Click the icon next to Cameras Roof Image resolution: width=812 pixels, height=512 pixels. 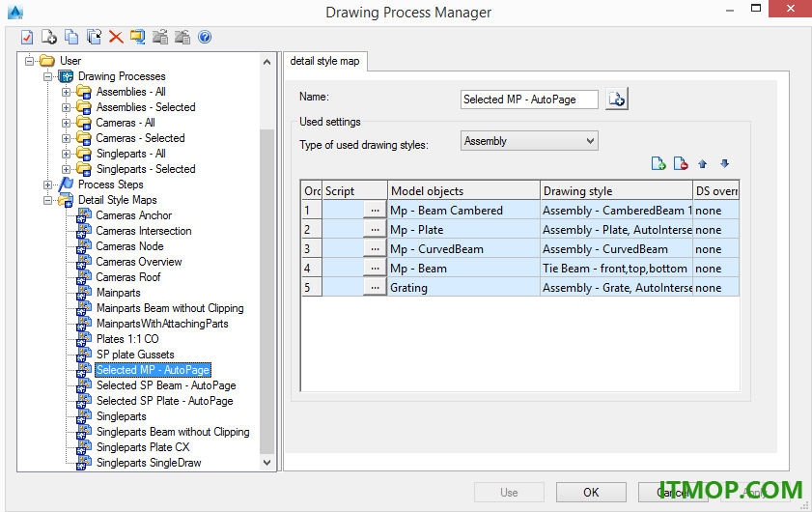click(84, 277)
